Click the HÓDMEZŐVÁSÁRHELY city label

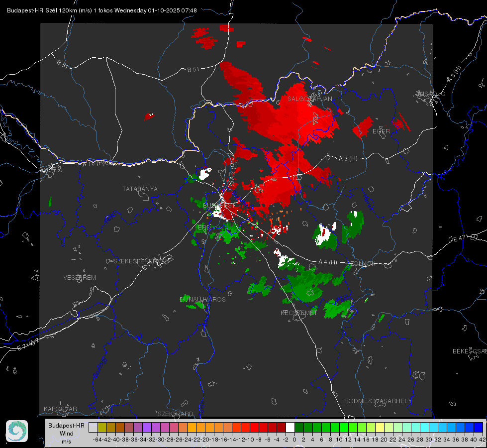pos(378,401)
